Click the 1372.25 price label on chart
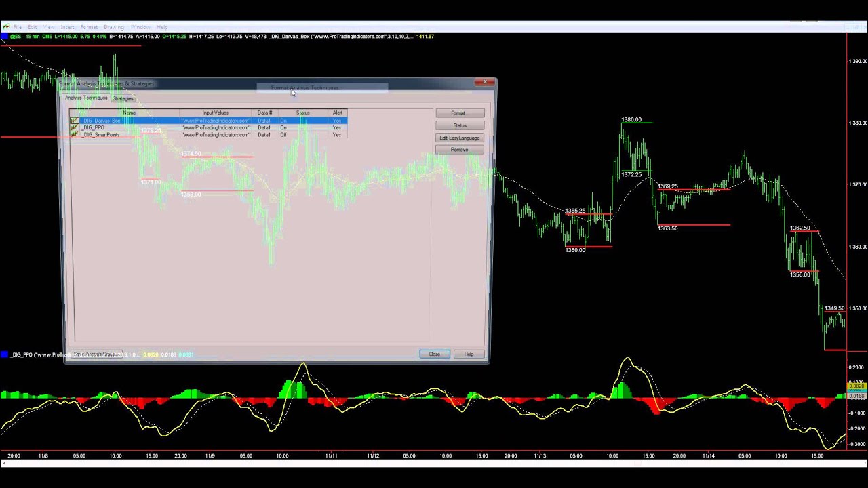This screenshot has width=868, height=488. tap(631, 175)
